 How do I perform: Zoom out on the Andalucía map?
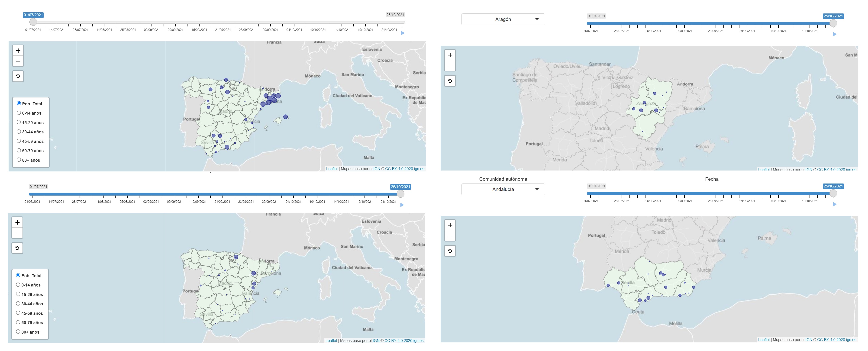pyautogui.click(x=450, y=236)
